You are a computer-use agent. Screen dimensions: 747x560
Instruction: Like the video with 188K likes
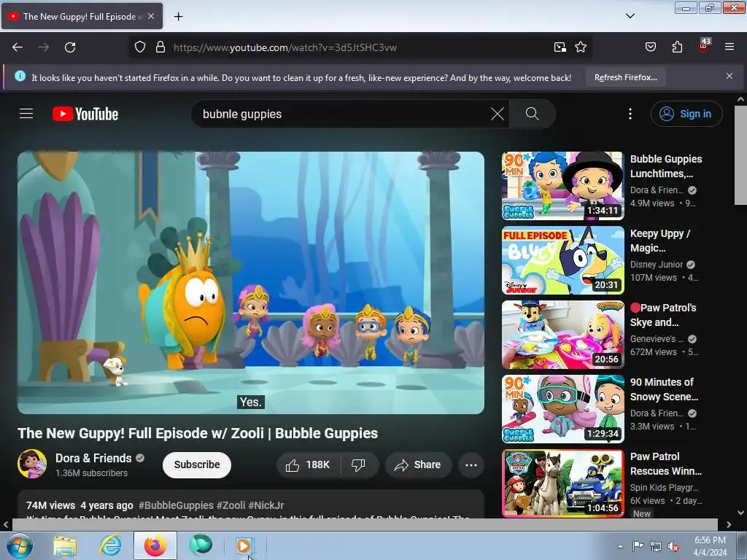[309, 464]
